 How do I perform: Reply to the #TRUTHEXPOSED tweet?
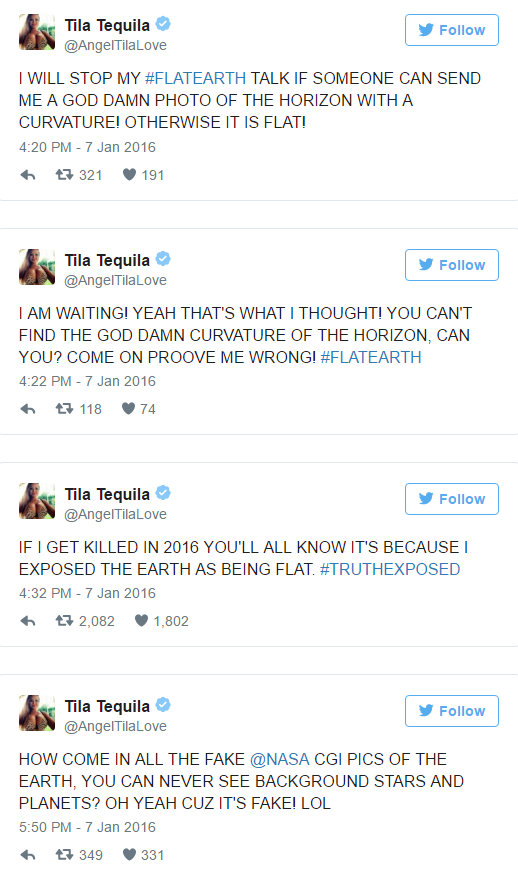(28, 621)
